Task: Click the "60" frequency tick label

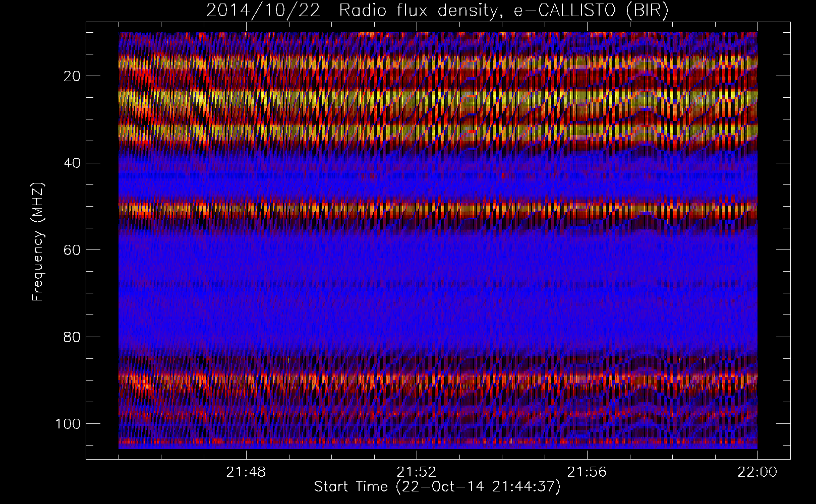Action: coord(73,249)
